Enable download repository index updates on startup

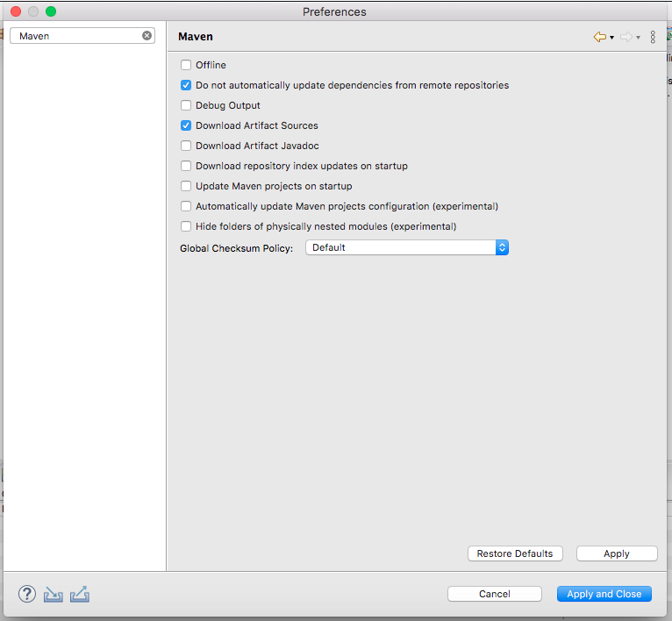click(x=186, y=166)
